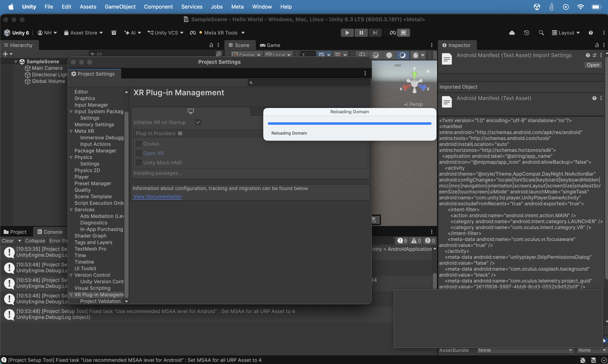Enable the Open XR provider checkbox
Screen dimensions: 608x364
(x=139, y=153)
